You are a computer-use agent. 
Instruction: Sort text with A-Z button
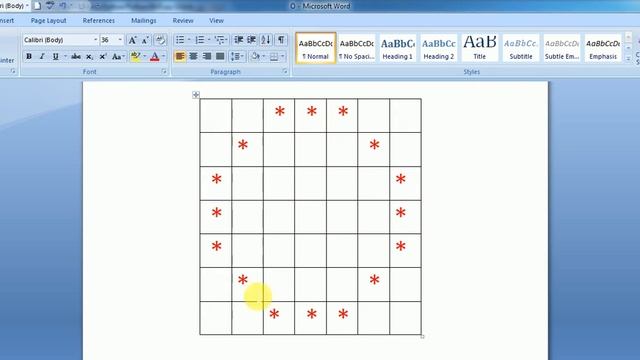[x=266, y=40]
